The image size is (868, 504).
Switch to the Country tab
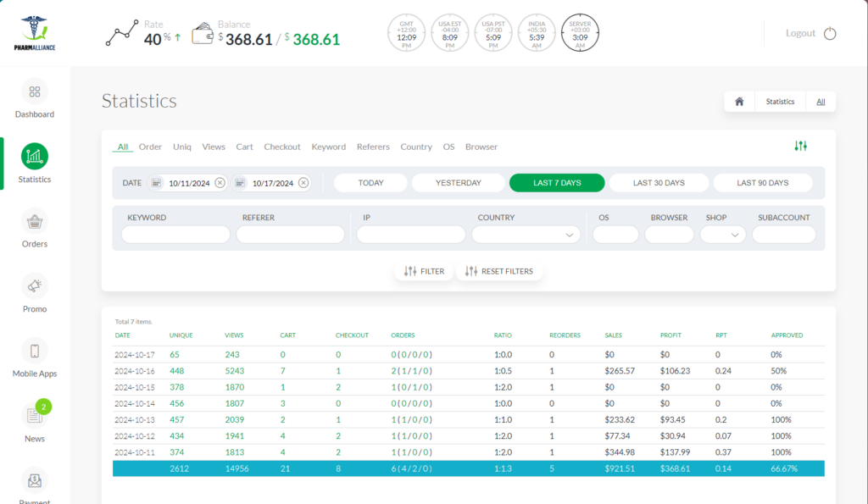point(416,147)
